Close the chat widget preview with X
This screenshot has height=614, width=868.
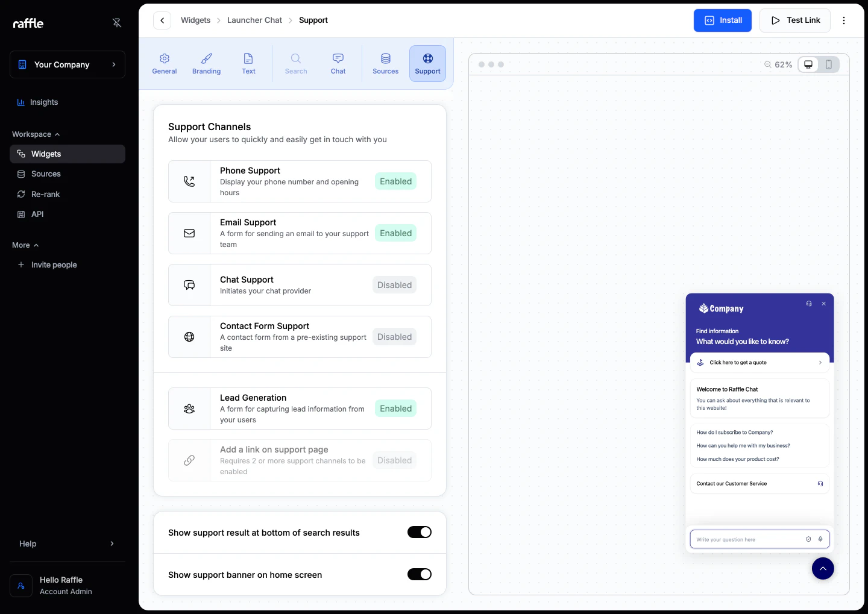(824, 304)
